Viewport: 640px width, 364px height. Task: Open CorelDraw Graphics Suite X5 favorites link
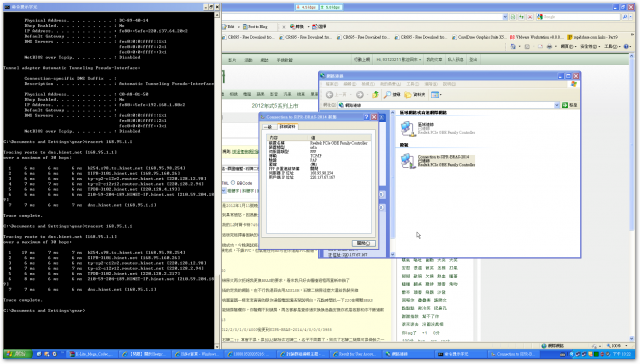pos(479,37)
